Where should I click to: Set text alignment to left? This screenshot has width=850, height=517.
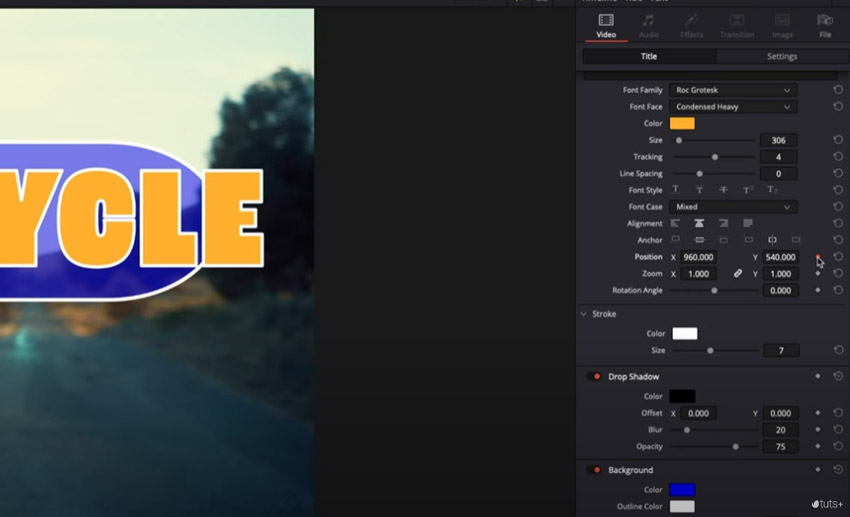pyautogui.click(x=675, y=223)
